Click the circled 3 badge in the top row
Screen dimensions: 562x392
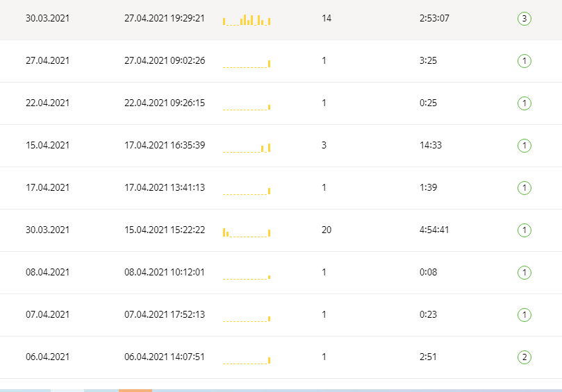click(x=524, y=19)
